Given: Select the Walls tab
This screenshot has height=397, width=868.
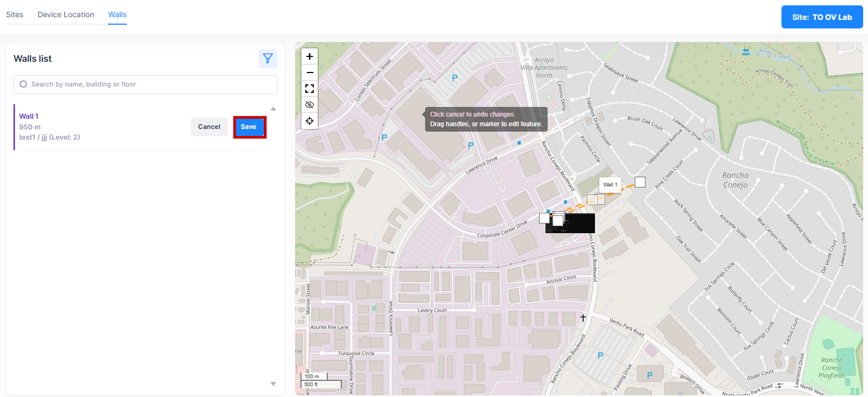Looking at the screenshot, I should pos(117,15).
